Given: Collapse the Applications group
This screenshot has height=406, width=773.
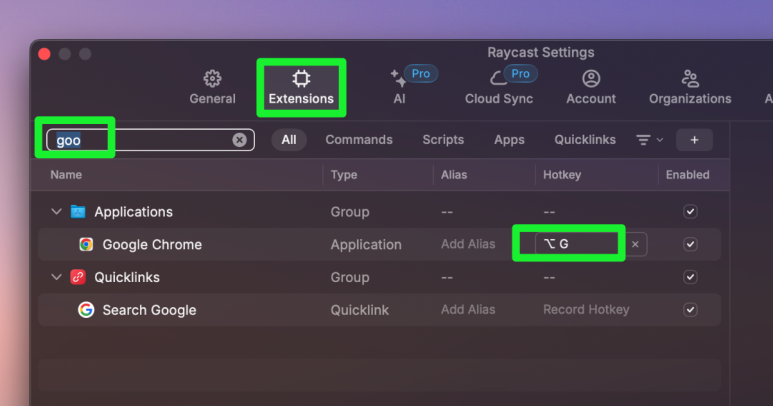Looking at the screenshot, I should [56, 212].
